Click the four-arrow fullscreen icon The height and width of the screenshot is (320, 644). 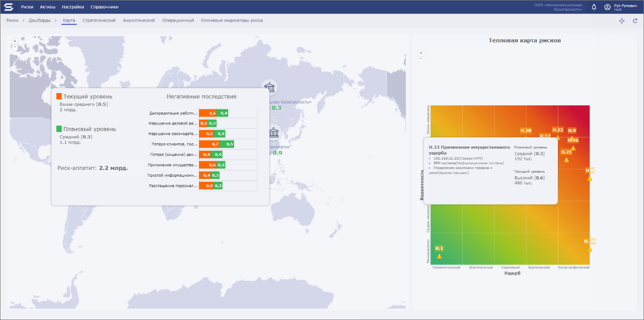[622, 21]
